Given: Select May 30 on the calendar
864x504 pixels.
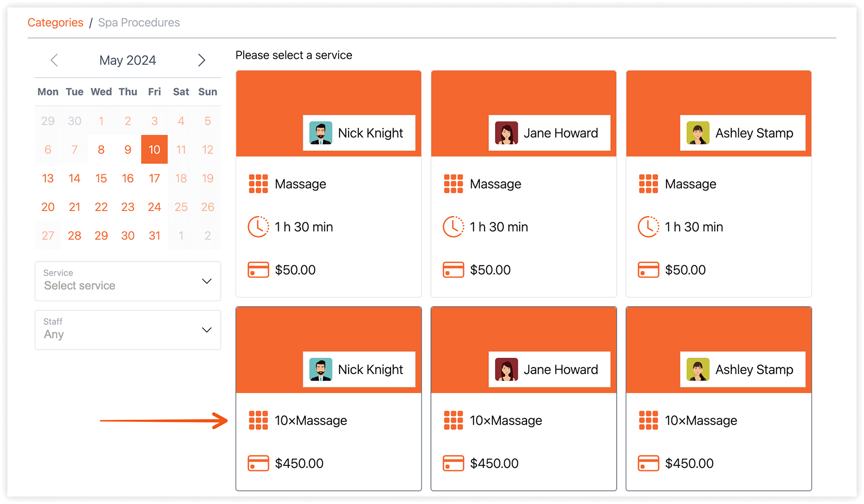Looking at the screenshot, I should pos(128,236).
